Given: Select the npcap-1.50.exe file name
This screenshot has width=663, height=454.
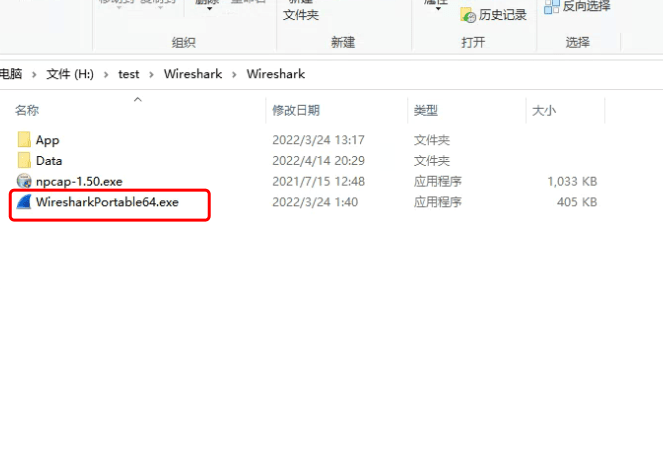Looking at the screenshot, I should 79,182.
